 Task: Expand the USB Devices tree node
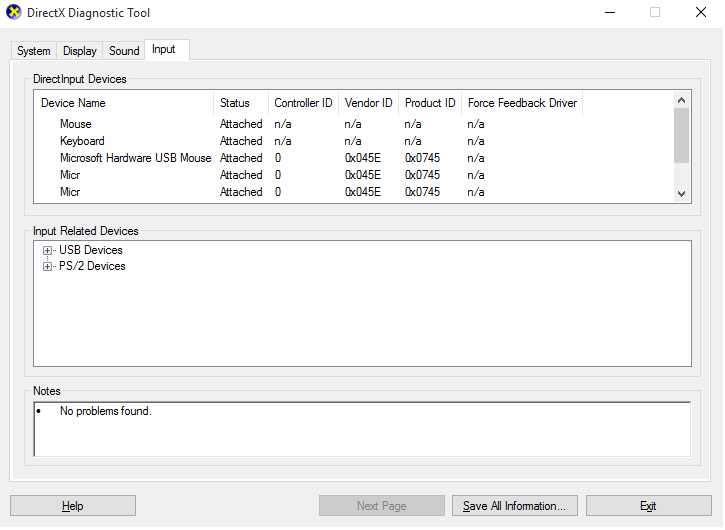47,250
